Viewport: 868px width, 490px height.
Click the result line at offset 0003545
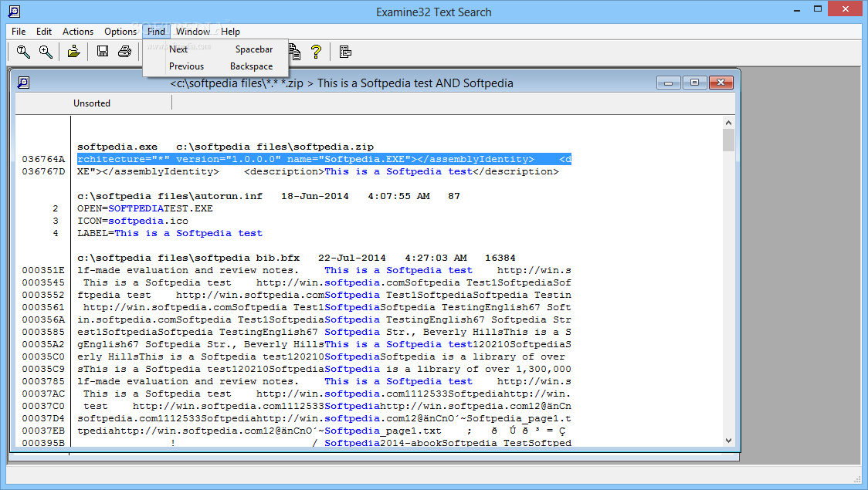click(324, 282)
